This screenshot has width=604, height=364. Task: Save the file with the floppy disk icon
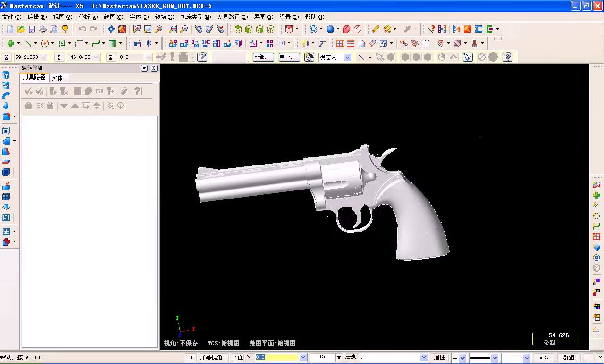pyautogui.click(x=32, y=29)
